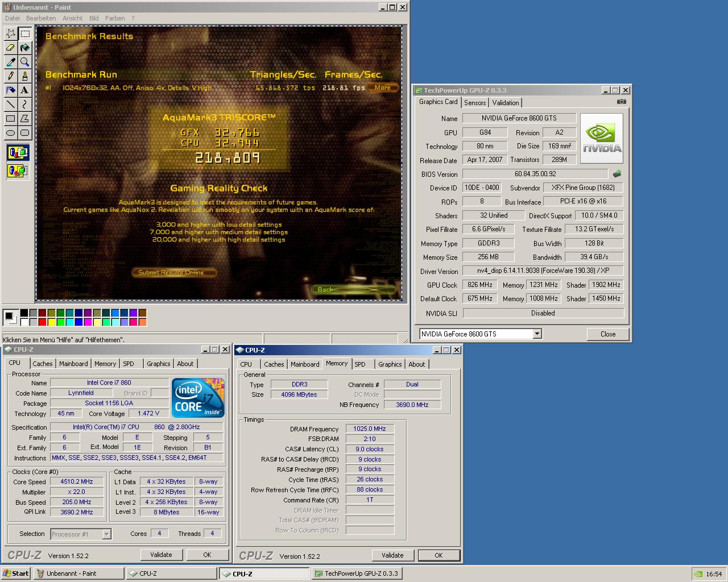Click the Intel Core i7 logo in CPU-Z

(x=198, y=397)
